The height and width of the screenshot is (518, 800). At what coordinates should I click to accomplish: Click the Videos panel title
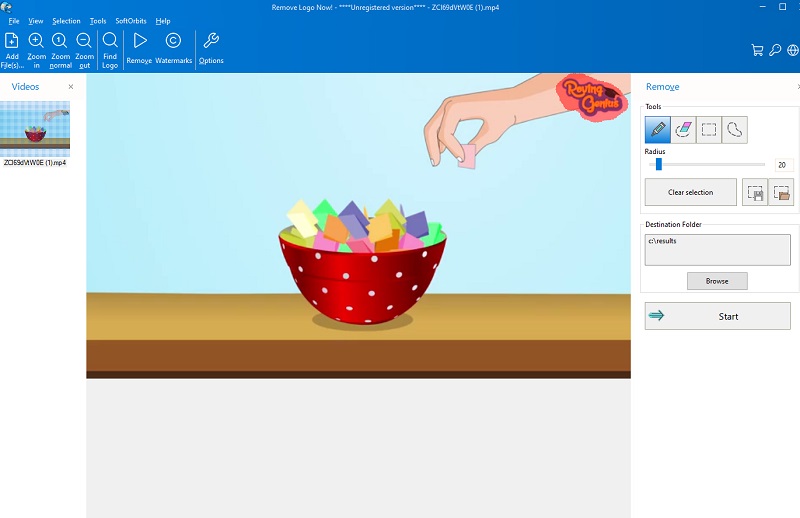(x=26, y=87)
